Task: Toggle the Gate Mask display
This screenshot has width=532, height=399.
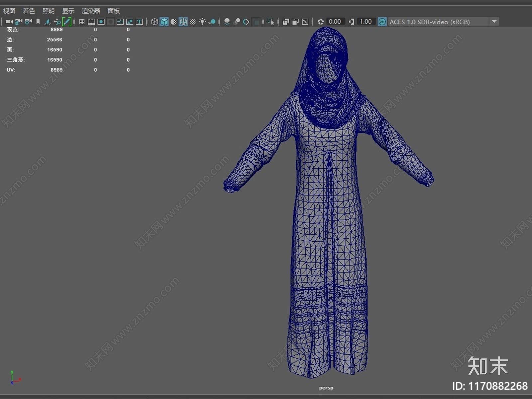Action: click(x=111, y=22)
